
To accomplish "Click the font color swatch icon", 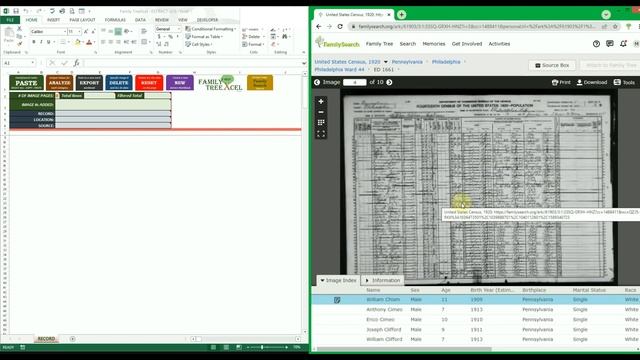I will [89, 42].
